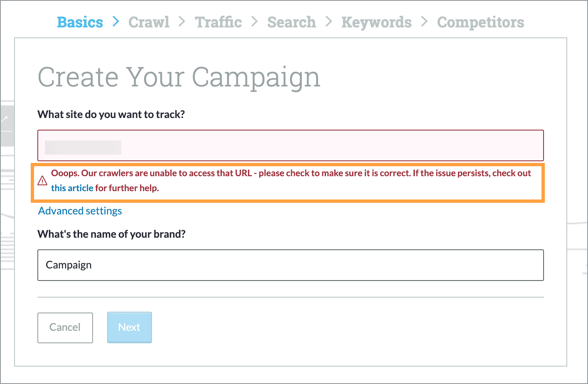The image size is (588, 384).
Task: Click the highlighted crawler error message box
Action: click(291, 183)
